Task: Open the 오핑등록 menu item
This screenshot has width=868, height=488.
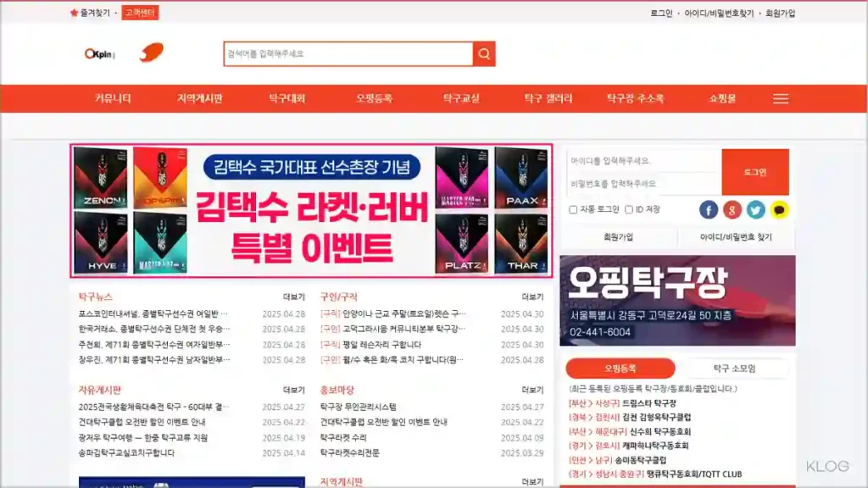Action: click(x=374, y=98)
